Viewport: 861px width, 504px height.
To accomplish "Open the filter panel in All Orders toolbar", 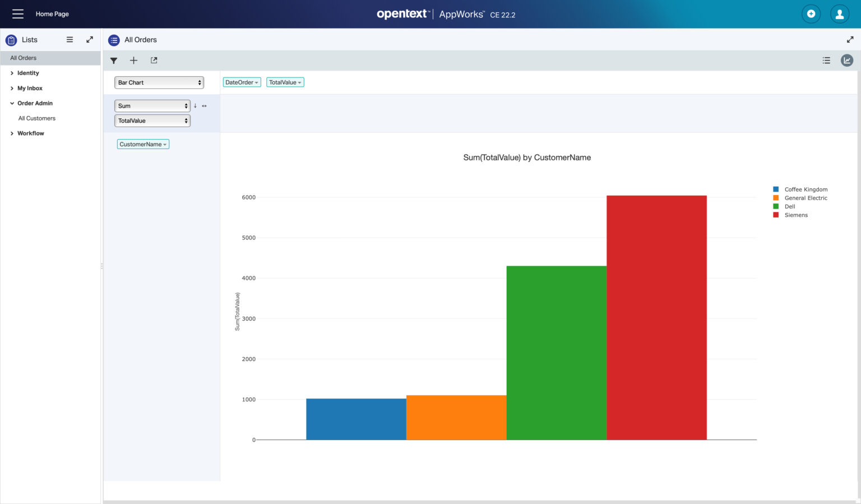I will coord(114,60).
